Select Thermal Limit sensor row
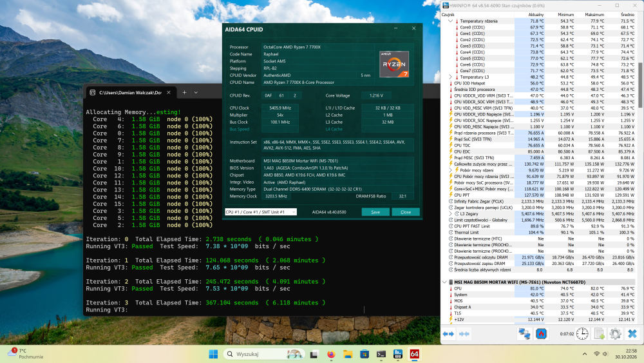 [x=539, y=232]
